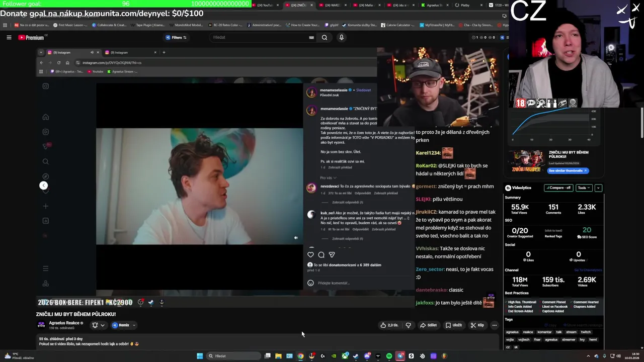Click the Instagram share paper plane icon
Screen dimensions: 644x362
click(x=332, y=255)
